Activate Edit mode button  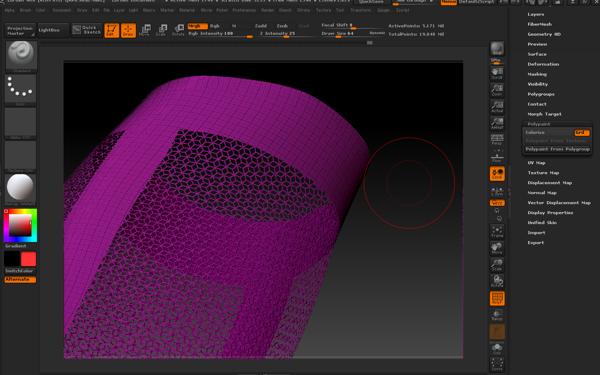coord(111,30)
